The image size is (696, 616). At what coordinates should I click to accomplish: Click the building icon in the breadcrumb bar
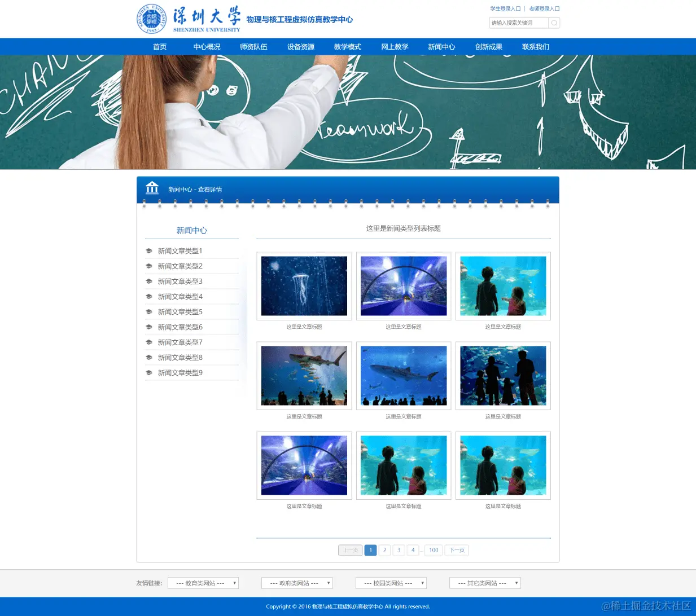tap(152, 188)
